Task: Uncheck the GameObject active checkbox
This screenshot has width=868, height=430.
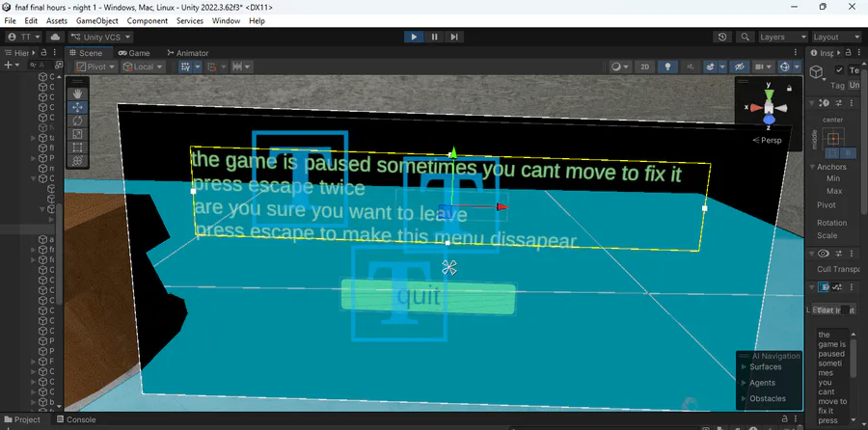Action: (x=839, y=69)
